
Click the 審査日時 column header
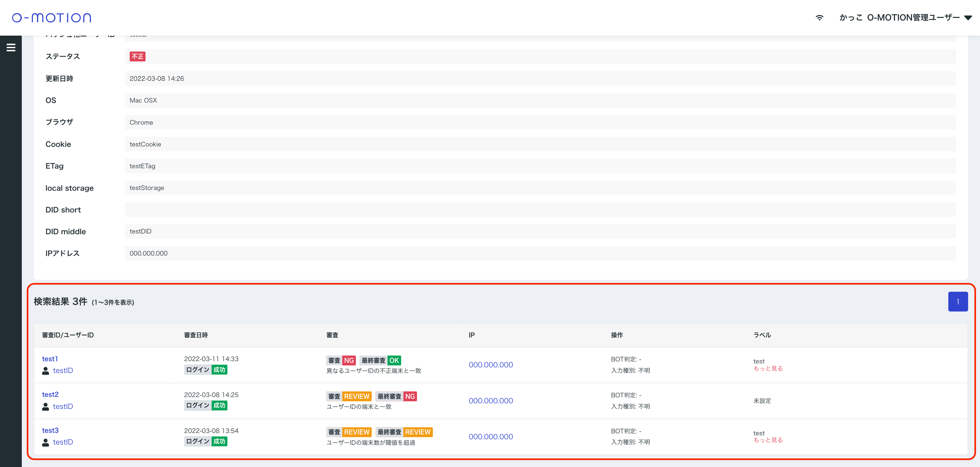(x=196, y=335)
